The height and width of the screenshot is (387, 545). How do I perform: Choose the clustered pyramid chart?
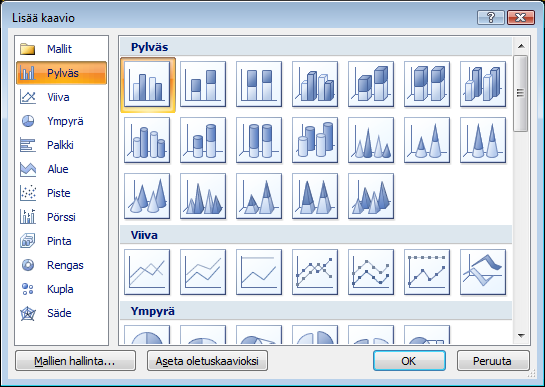(203, 196)
